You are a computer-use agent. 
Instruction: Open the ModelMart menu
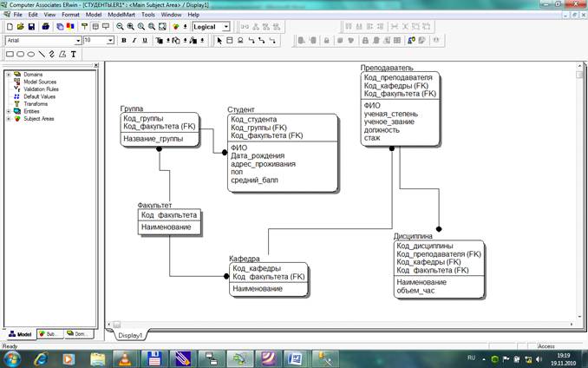(x=121, y=15)
